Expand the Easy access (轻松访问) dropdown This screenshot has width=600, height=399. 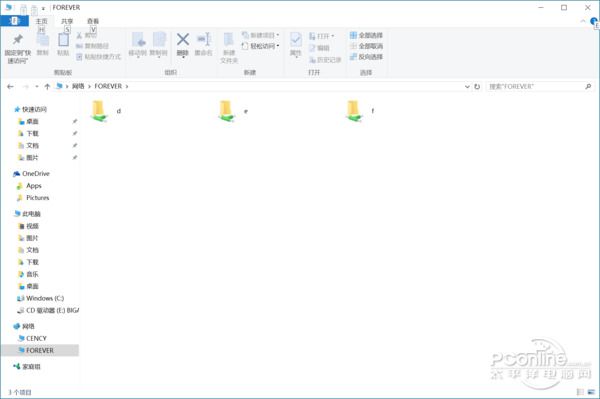coord(261,46)
